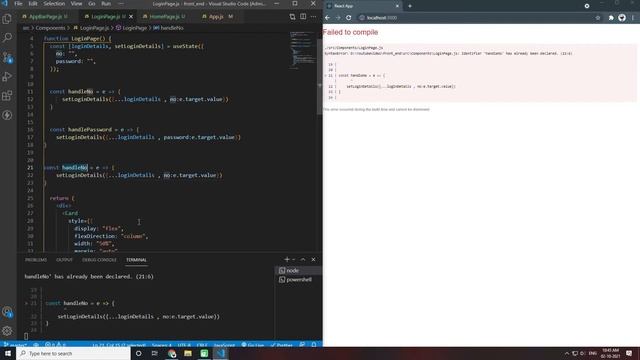Image resolution: width=640 pixels, height=360 pixels.
Task: Open Chrome from the taskbar
Action: point(172,353)
